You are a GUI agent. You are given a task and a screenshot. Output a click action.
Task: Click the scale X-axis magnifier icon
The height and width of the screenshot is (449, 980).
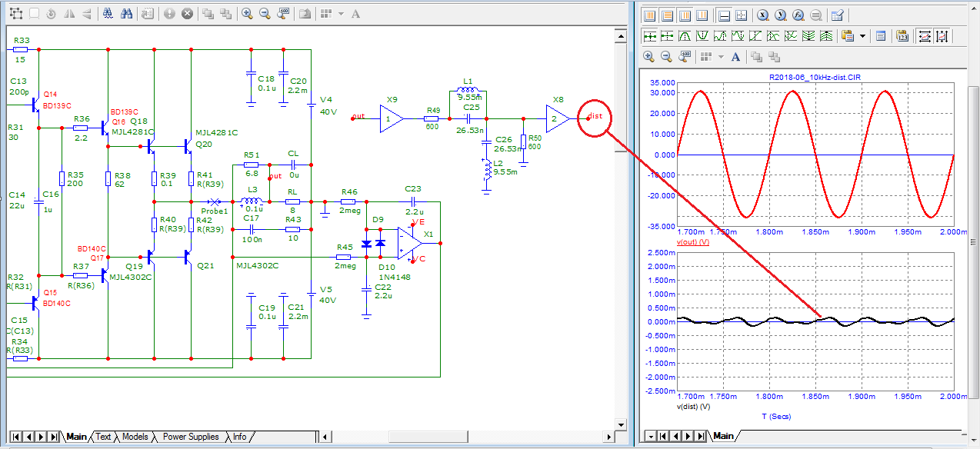(x=762, y=15)
